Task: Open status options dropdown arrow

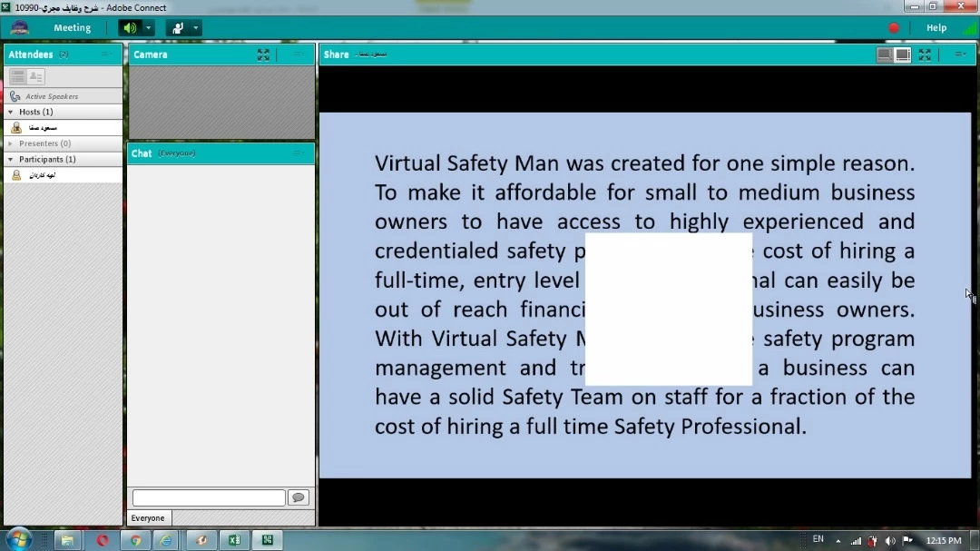Action: (x=196, y=27)
